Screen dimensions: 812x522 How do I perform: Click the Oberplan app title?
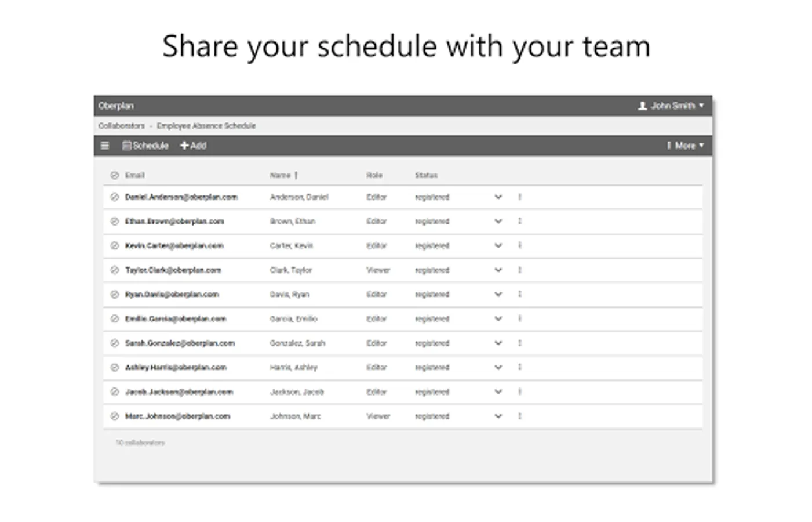[x=116, y=106]
